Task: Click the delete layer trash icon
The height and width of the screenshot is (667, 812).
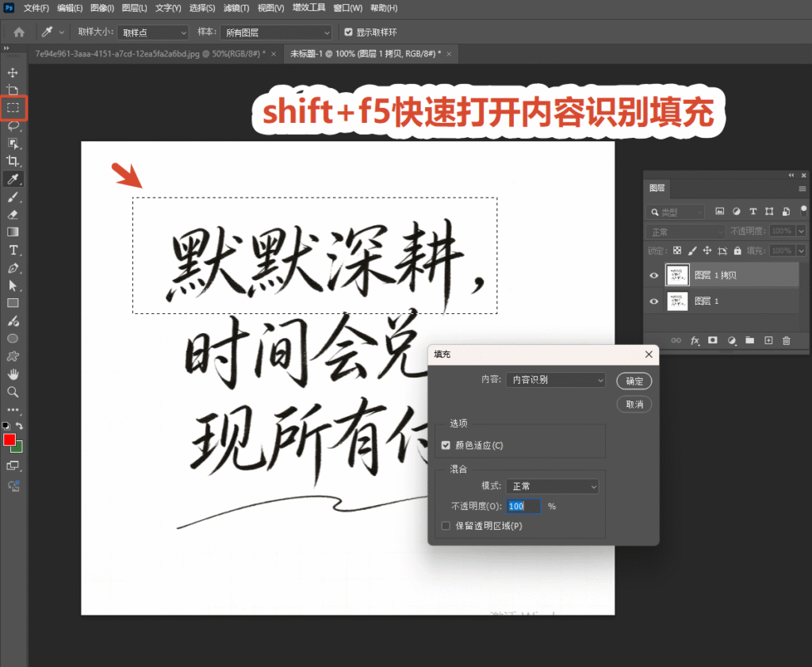Action: [x=786, y=340]
